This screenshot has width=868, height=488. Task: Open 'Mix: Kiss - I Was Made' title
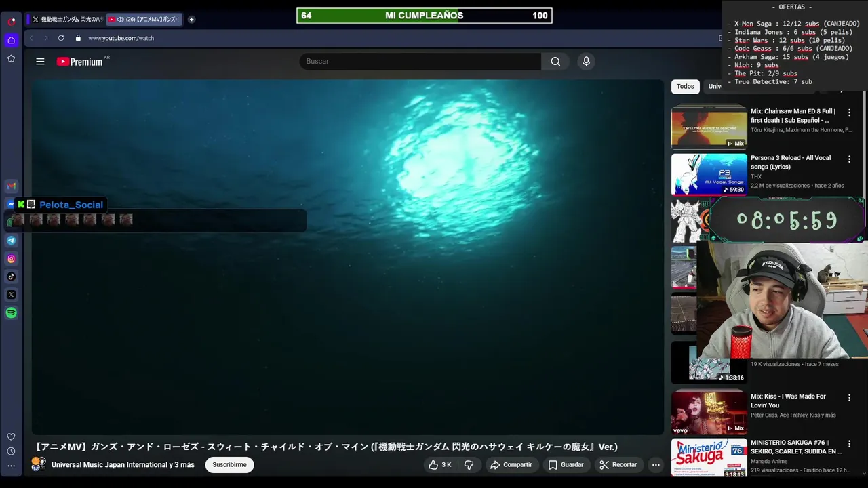tap(788, 401)
